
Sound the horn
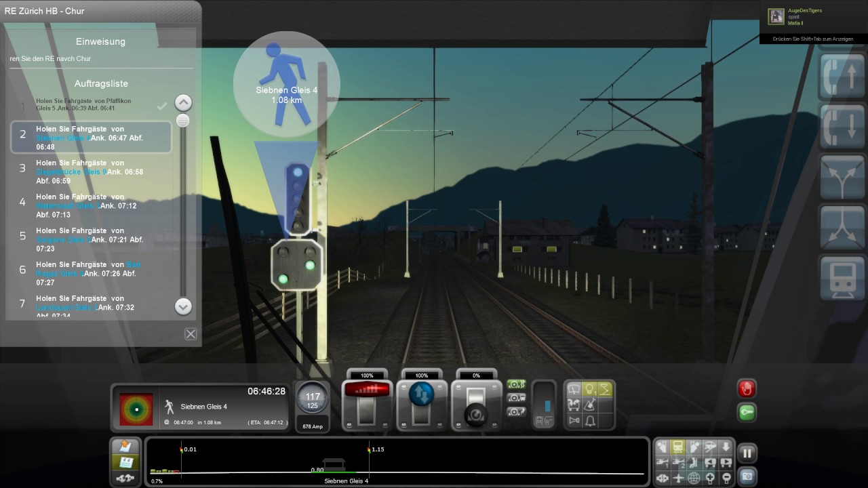[x=574, y=421]
